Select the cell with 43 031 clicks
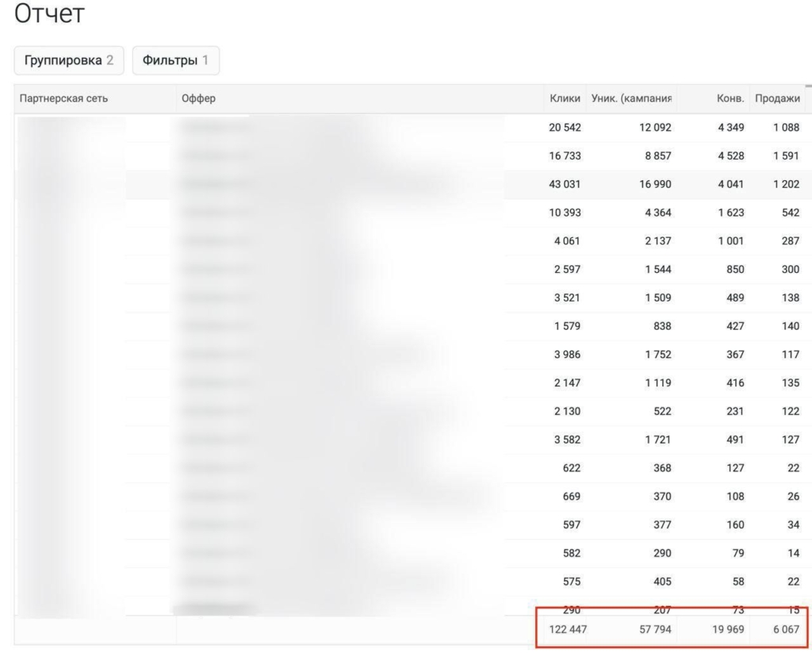Screen dimensions: 812x653 565,184
